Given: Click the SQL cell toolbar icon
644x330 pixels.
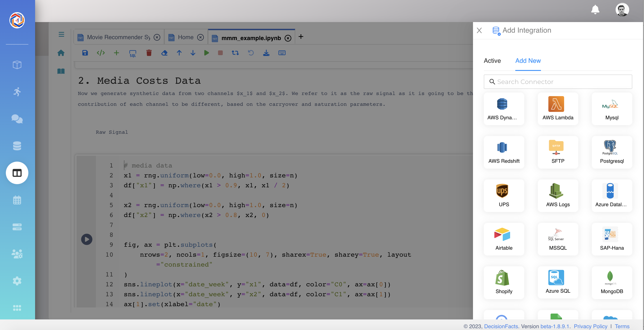Looking at the screenshot, I should point(133,53).
